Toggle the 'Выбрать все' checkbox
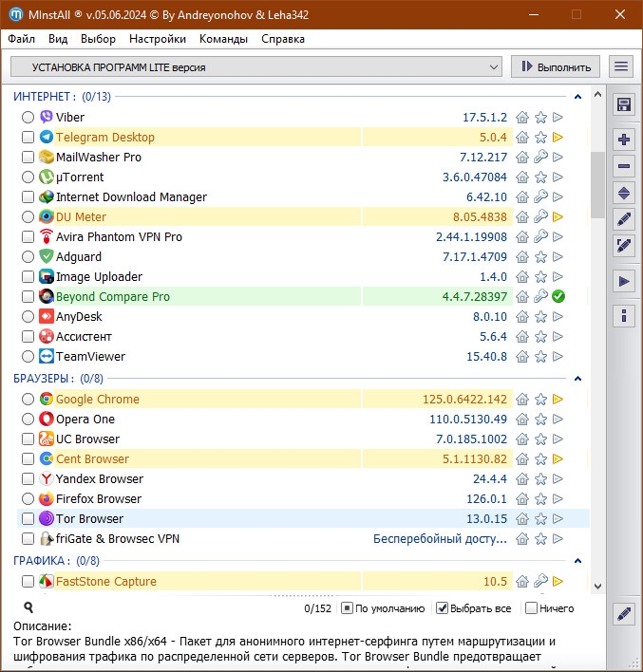The image size is (643, 672). click(442, 608)
